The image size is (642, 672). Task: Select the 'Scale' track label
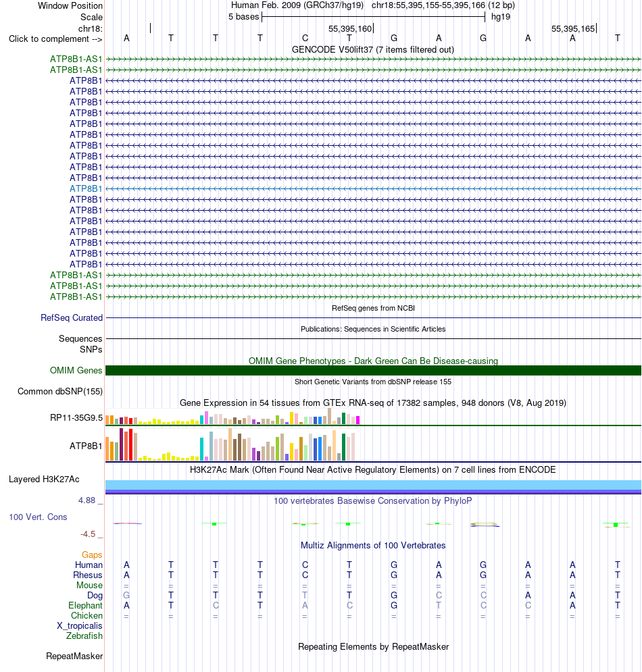(91, 17)
